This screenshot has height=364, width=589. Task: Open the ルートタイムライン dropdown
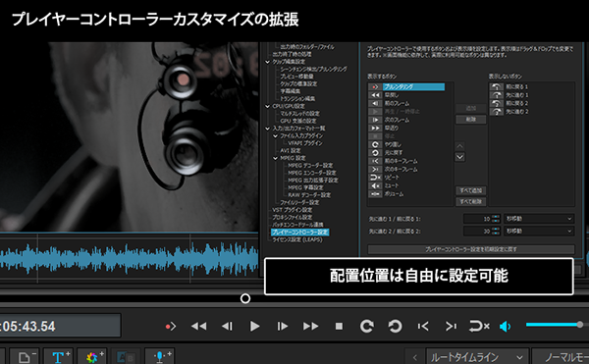[477, 357]
